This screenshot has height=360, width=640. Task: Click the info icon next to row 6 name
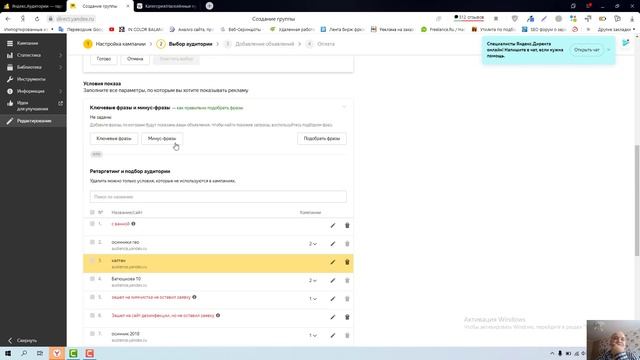[218, 316]
